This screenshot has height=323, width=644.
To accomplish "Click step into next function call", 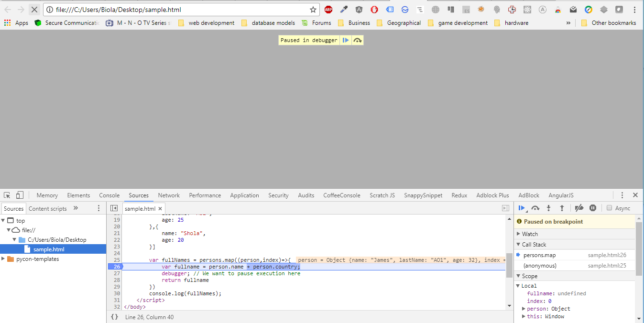I will [549, 208].
